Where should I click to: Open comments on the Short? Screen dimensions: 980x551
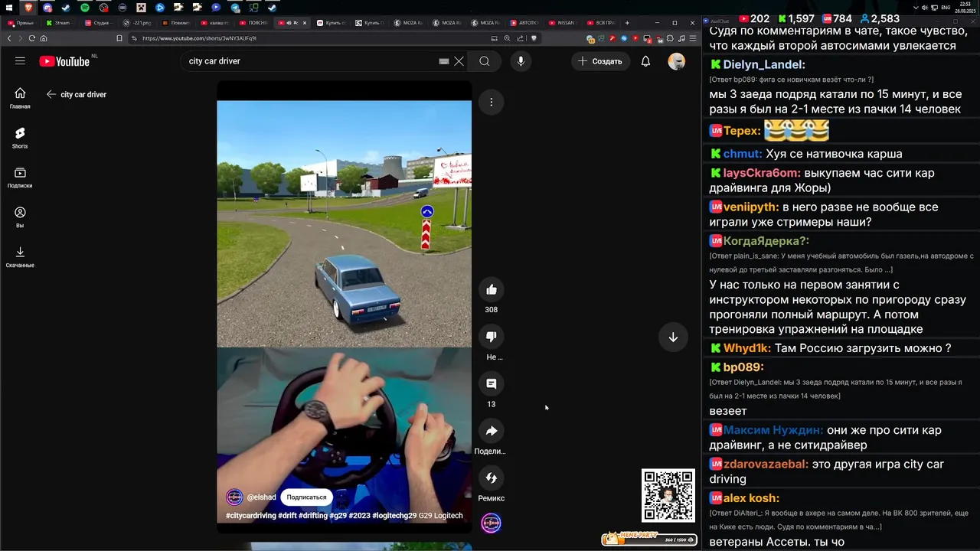492,383
